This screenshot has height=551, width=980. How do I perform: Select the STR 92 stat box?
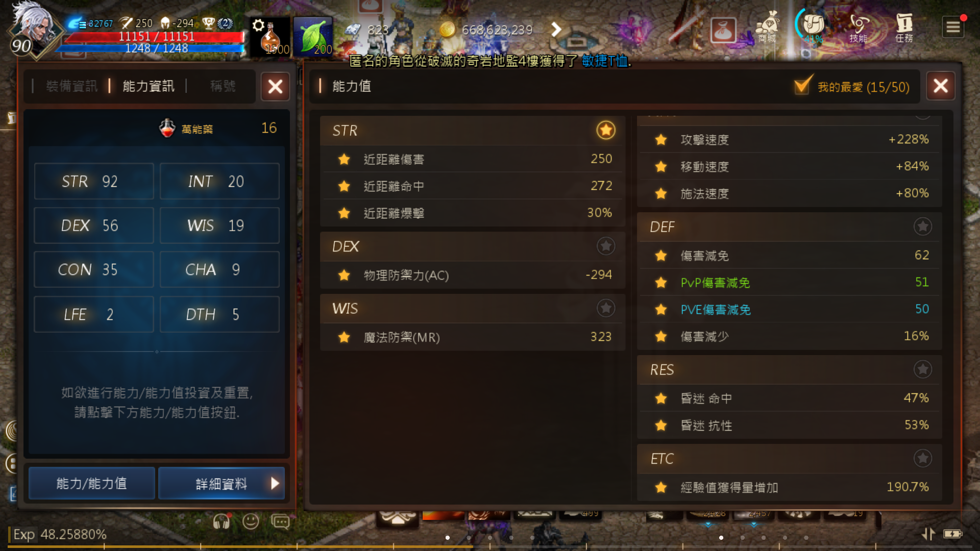(x=94, y=181)
